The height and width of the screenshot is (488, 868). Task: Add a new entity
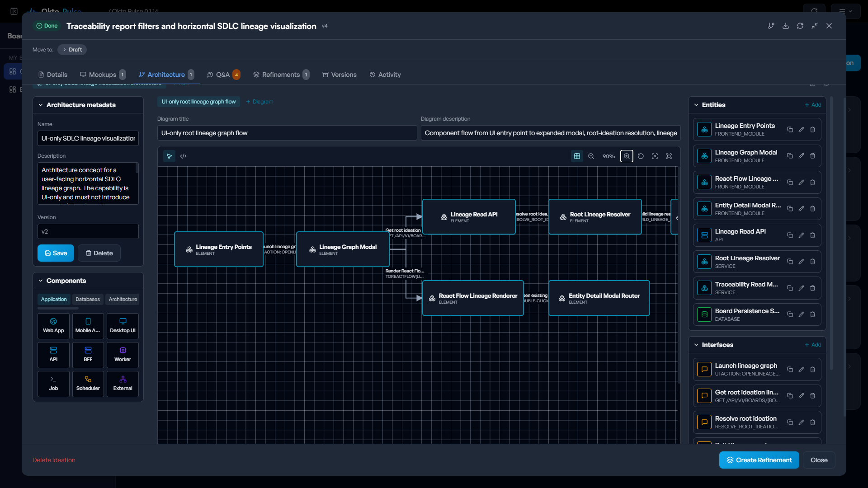coord(812,105)
